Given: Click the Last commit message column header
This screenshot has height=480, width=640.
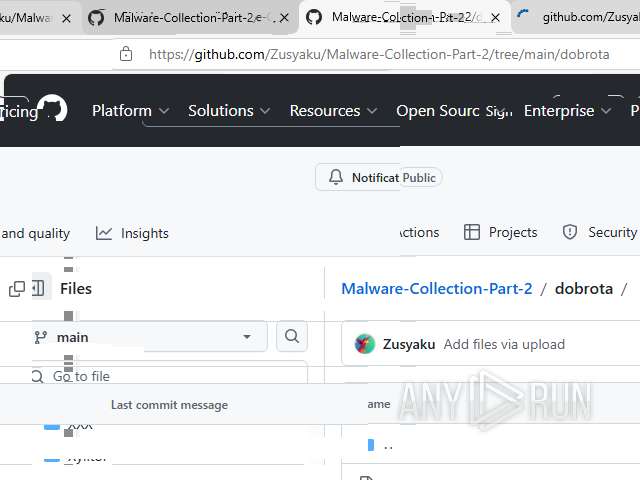Looking at the screenshot, I should tap(169, 405).
